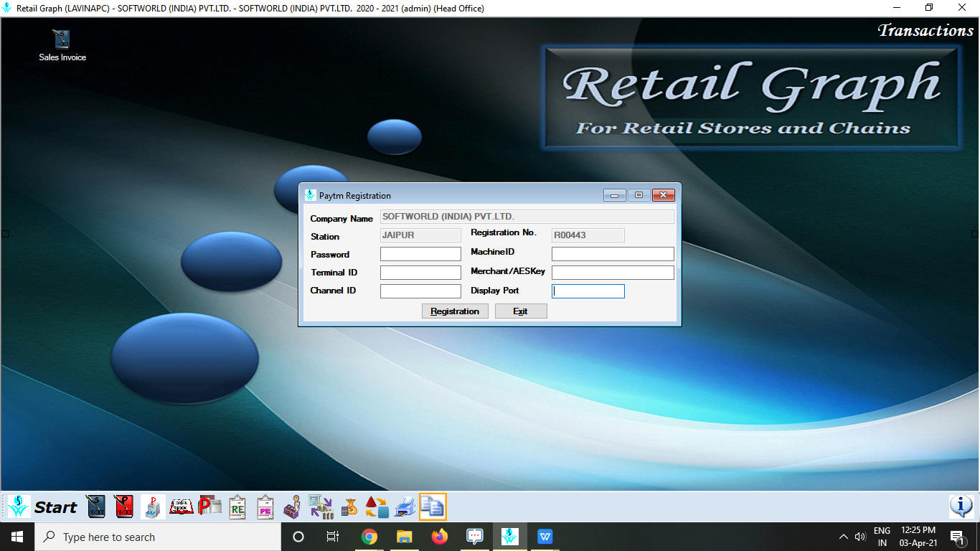Image resolution: width=980 pixels, height=551 pixels.
Task: Select the MachineID text box
Action: (613, 254)
